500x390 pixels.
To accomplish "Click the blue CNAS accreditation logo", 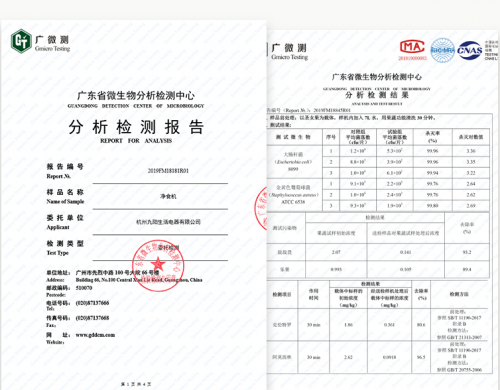I will (x=470, y=50).
